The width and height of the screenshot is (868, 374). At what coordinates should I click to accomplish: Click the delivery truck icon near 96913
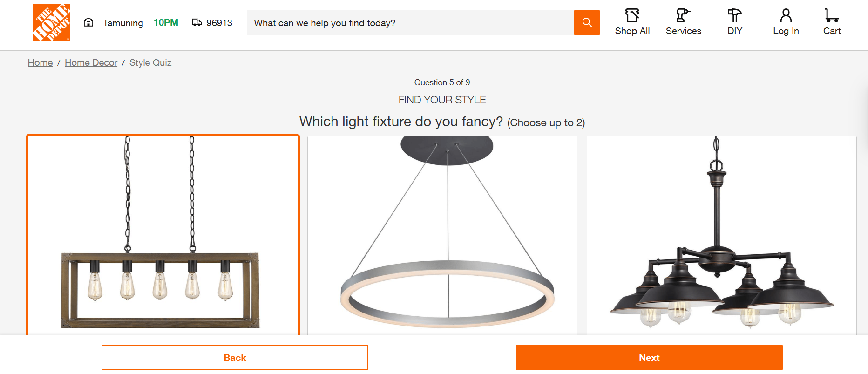(x=197, y=22)
